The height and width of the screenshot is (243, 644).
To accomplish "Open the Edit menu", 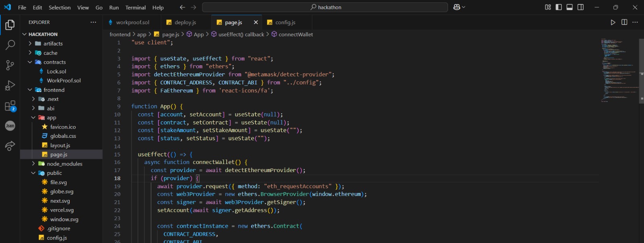I will click(x=37, y=7).
